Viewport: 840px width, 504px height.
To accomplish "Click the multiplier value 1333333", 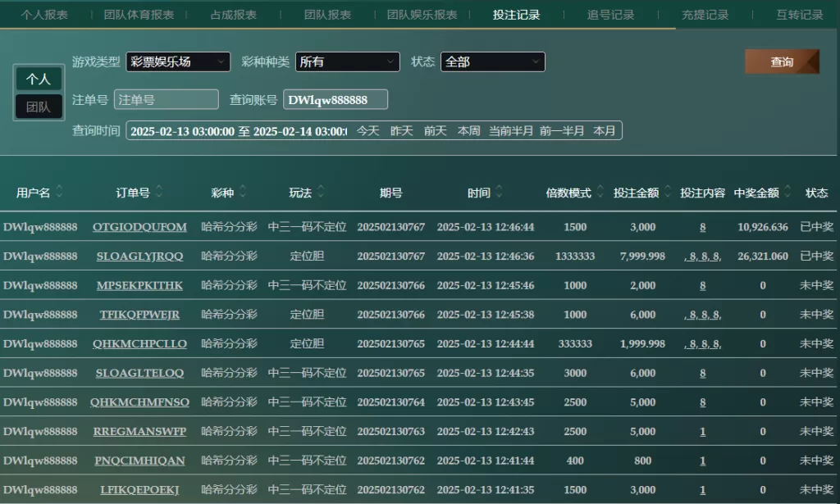I will [x=575, y=257].
